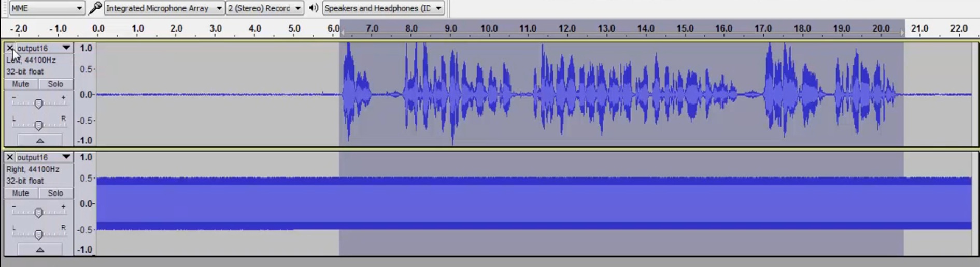
Task: Click the right track pan slider
Action: point(38,235)
